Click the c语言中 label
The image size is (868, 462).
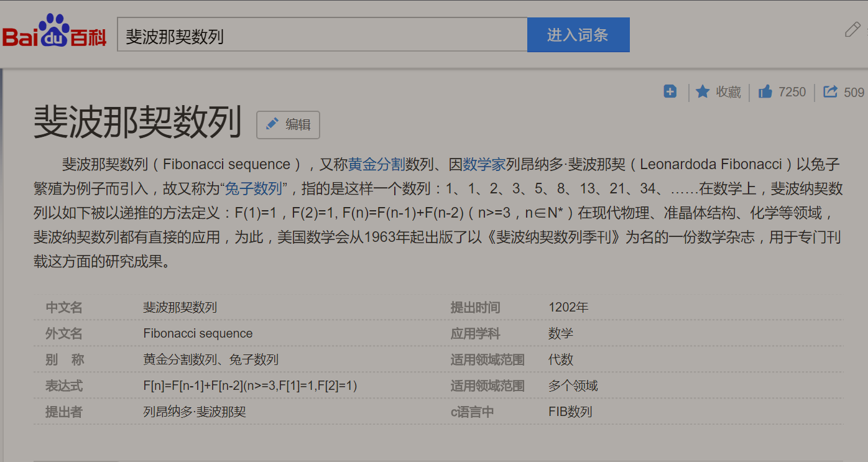tap(473, 412)
